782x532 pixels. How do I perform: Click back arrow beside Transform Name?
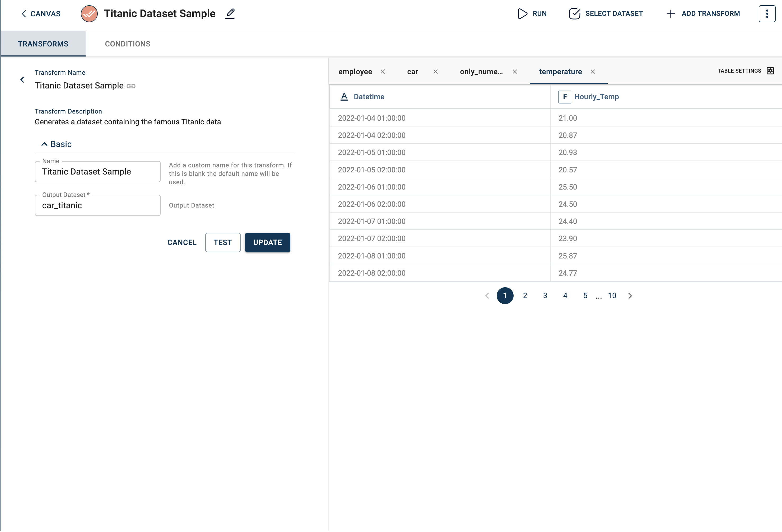[22, 80]
